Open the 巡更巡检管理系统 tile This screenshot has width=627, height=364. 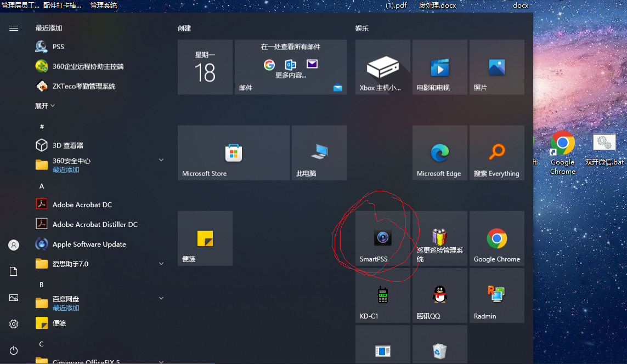click(x=440, y=238)
